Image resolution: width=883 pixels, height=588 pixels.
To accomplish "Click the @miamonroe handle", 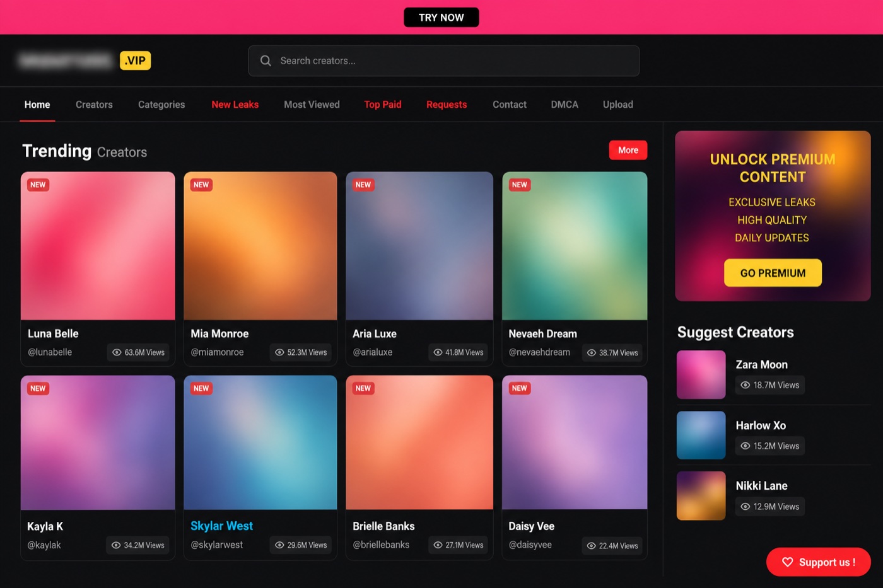I will (x=217, y=352).
